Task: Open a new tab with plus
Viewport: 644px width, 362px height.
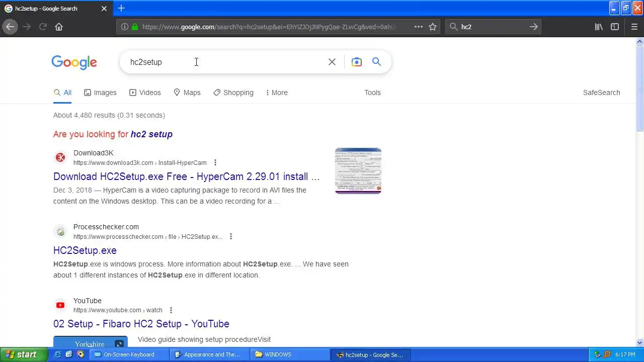Action: coord(121,8)
